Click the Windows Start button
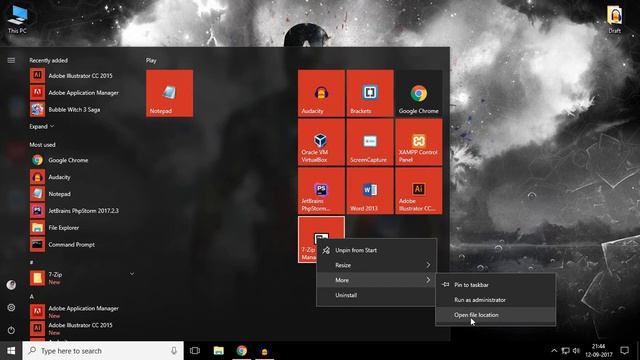The width and height of the screenshot is (640, 360). pos(11,351)
